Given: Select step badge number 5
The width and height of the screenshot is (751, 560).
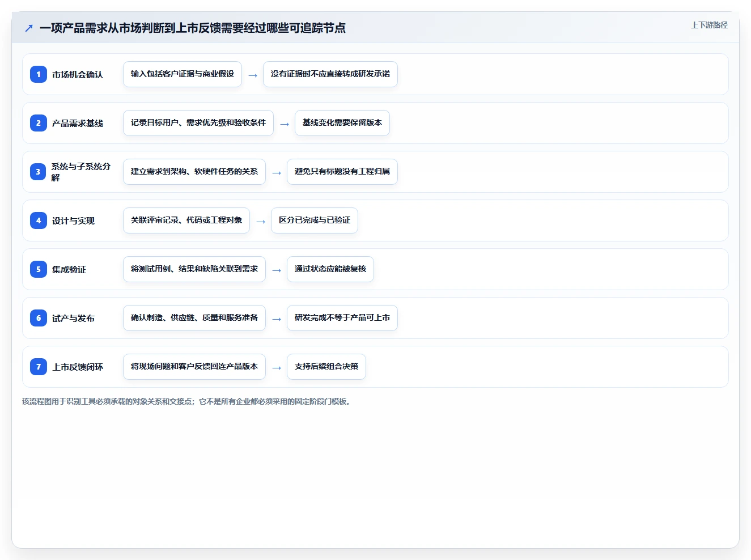Looking at the screenshot, I should [x=39, y=269].
